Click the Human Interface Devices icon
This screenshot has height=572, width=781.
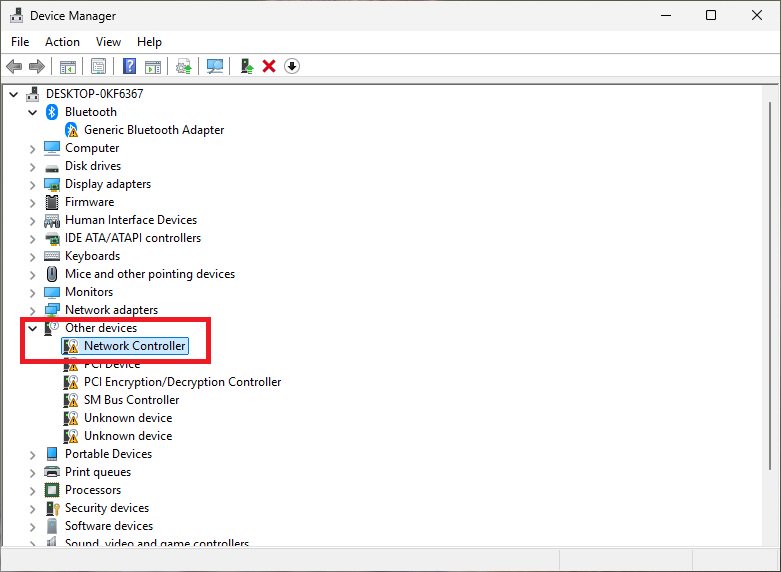(x=52, y=221)
